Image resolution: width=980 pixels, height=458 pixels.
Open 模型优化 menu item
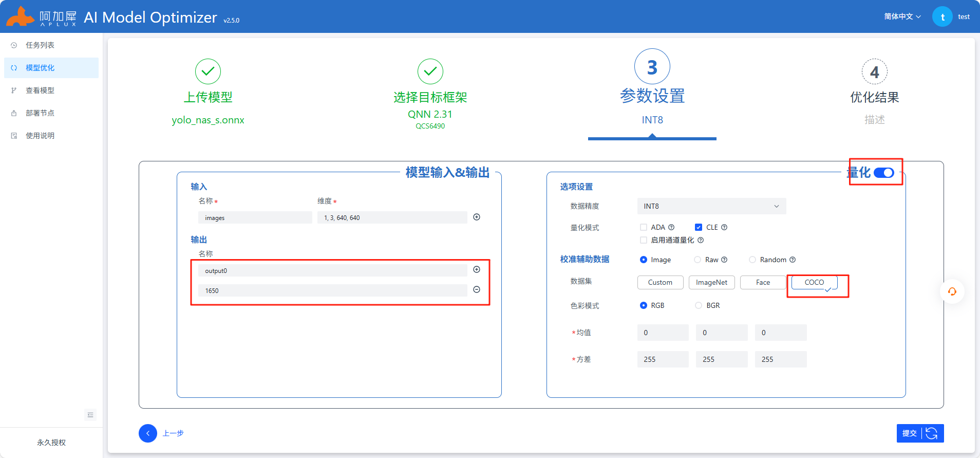51,68
